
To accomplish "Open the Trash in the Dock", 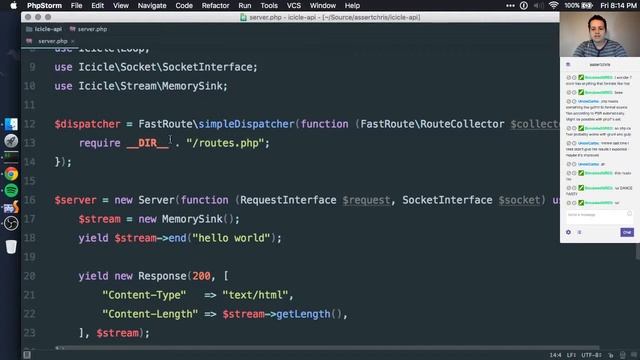I will (x=11, y=247).
